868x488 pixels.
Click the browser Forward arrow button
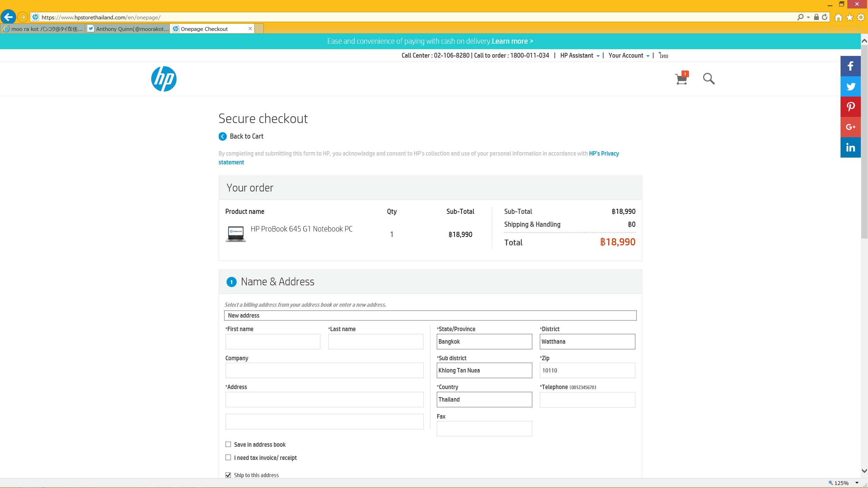[22, 17]
